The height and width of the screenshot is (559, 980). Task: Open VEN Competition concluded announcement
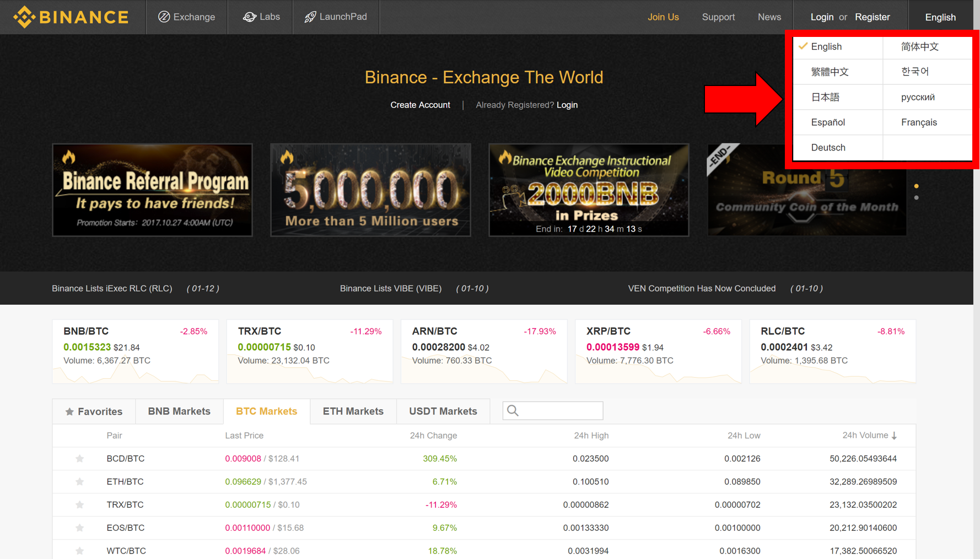tap(725, 288)
